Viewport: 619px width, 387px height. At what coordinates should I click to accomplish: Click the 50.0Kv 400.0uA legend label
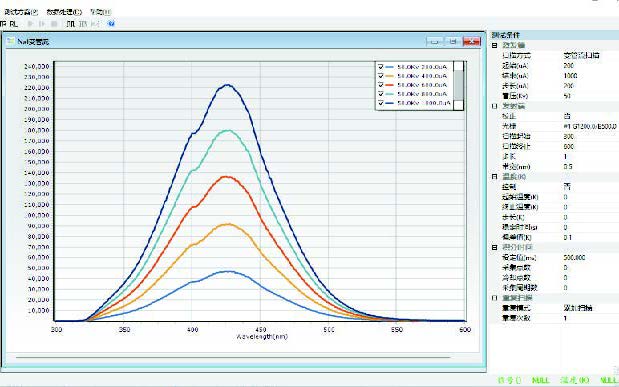[x=422, y=76]
